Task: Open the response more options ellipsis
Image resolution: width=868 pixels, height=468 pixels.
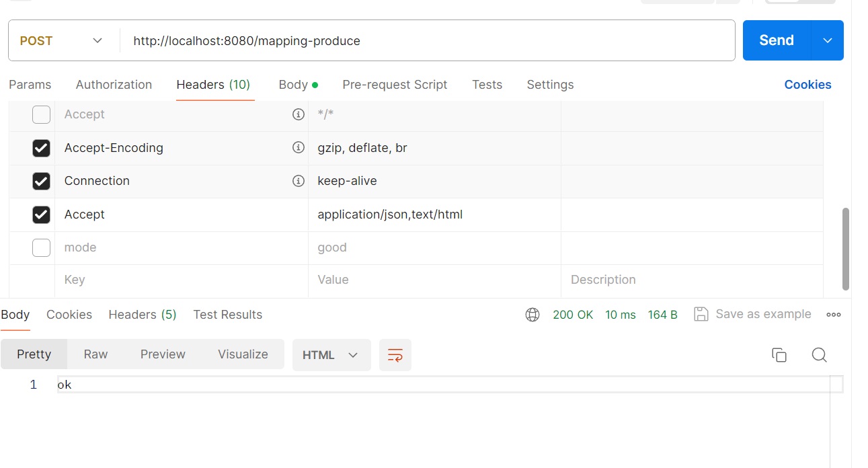Action: [x=834, y=315]
